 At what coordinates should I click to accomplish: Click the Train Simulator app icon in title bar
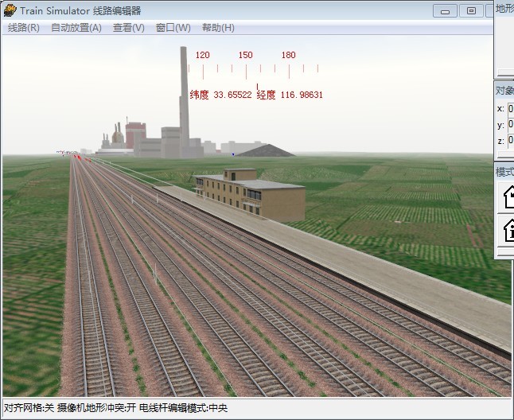click(x=10, y=10)
